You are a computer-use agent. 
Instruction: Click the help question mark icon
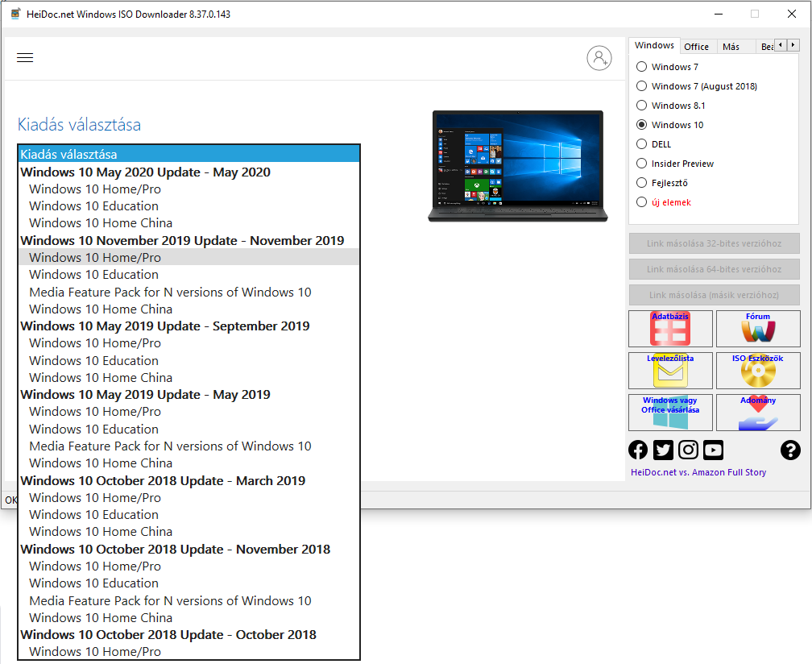coord(790,450)
